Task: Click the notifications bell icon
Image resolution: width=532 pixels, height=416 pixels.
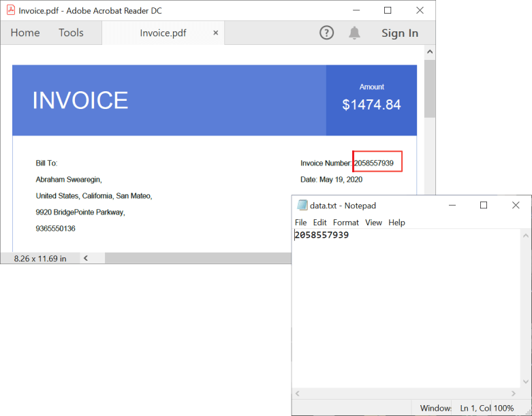Action: [354, 33]
